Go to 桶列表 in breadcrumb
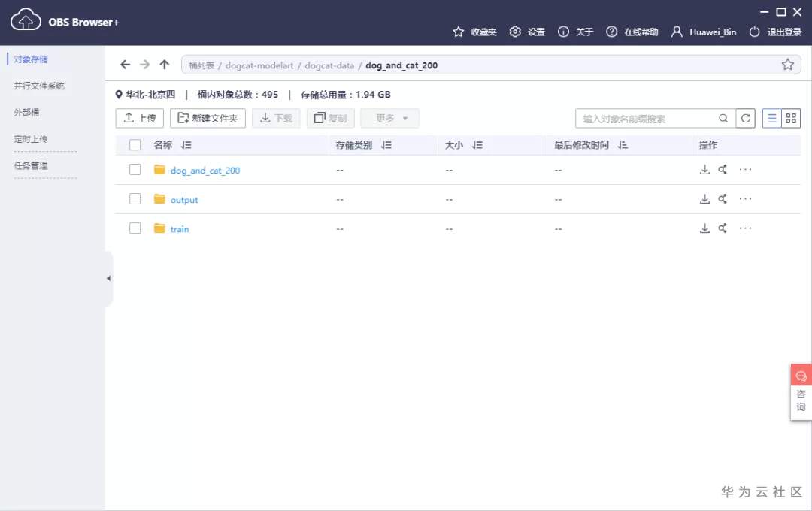 click(x=201, y=65)
